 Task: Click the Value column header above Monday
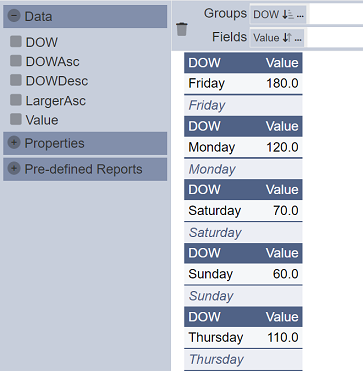(x=282, y=126)
